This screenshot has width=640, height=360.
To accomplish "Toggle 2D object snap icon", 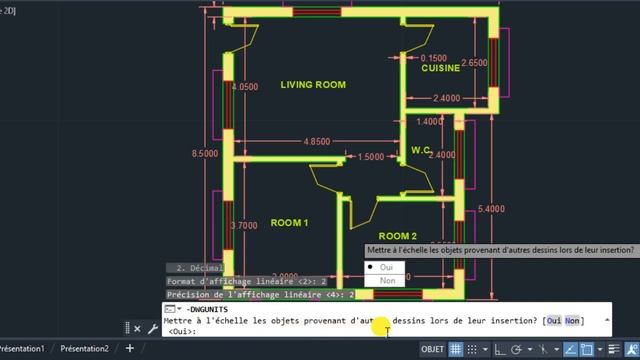I will (x=587, y=349).
